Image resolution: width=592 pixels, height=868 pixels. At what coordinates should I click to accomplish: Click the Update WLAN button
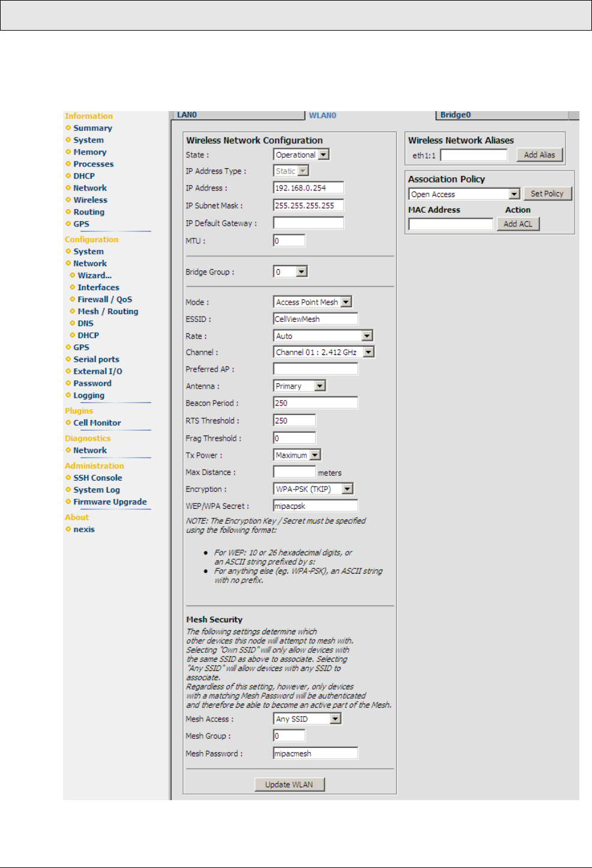(x=289, y=785)
